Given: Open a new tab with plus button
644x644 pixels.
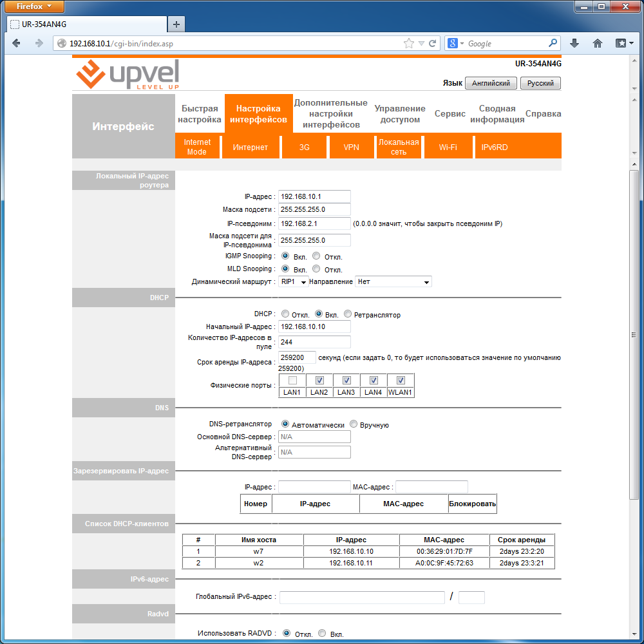Looking at the screenshot, I should pyautogui.click(x=176, y=24).
